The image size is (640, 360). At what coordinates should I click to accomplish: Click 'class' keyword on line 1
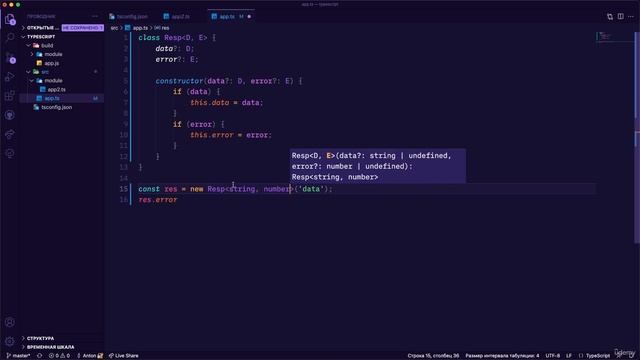[149, 38]
